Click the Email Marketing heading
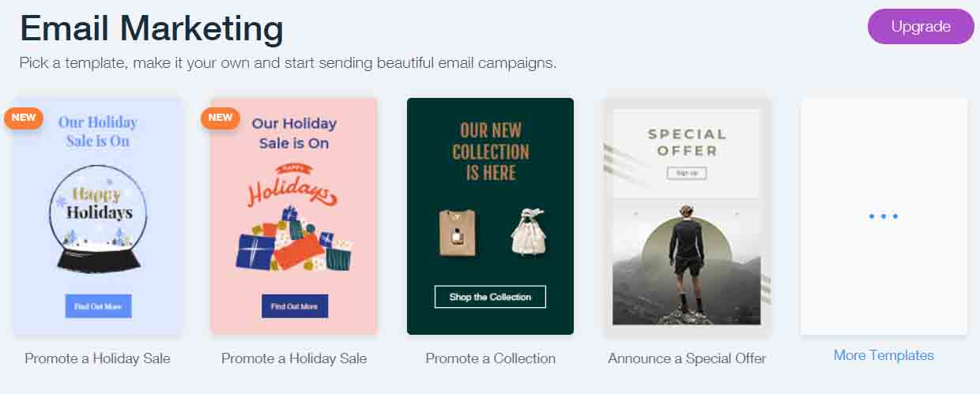This screenshot has width=980, height=394. pyautogui.click(x=151, y=28)
